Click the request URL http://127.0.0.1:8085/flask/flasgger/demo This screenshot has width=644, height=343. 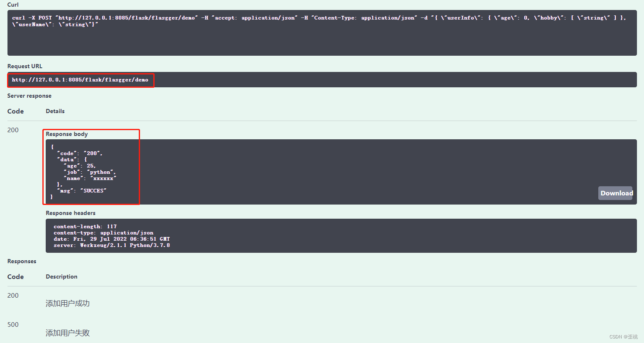[80, 80]
